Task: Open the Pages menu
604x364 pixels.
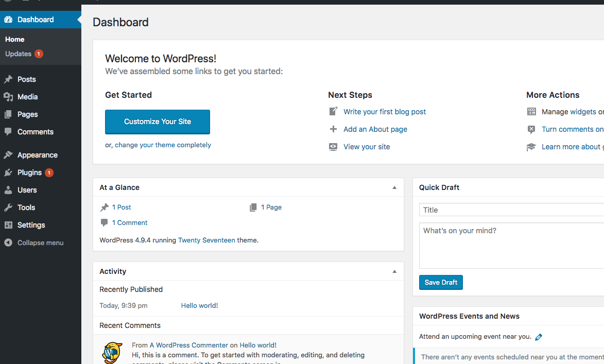Action: coord(27,114)
